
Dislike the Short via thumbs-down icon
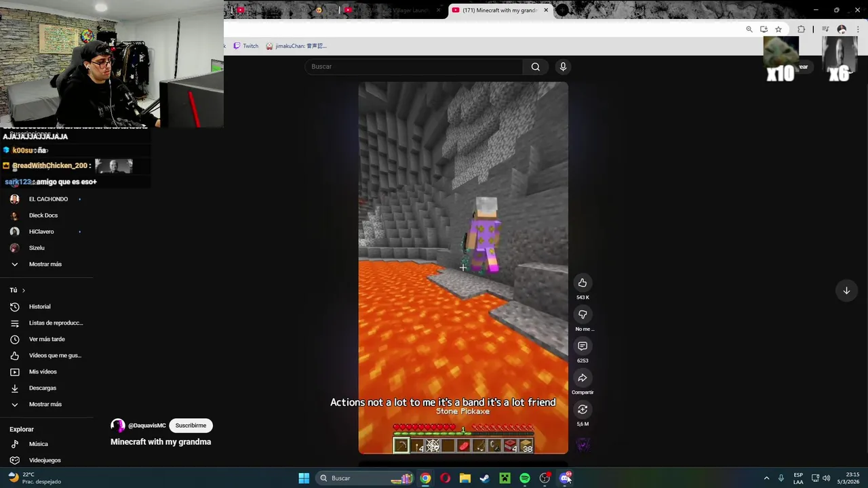point(583,314)
